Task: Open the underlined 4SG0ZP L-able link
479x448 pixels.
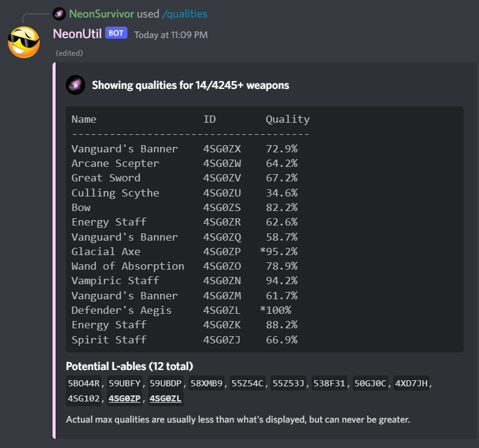Action: click(x=126, y=398)
